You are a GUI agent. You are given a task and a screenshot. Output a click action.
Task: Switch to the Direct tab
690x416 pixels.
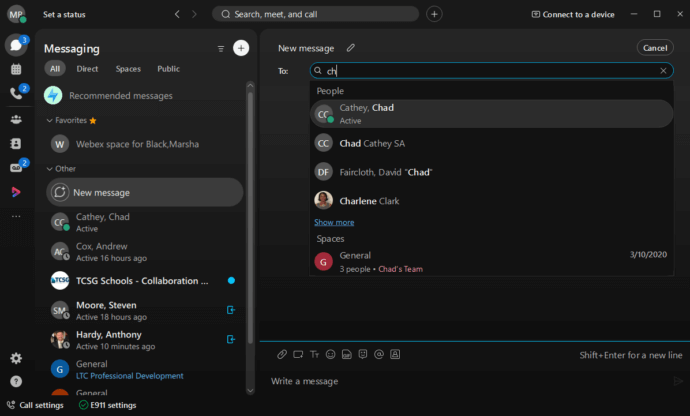pyautogui.click(x=87, y=69)
